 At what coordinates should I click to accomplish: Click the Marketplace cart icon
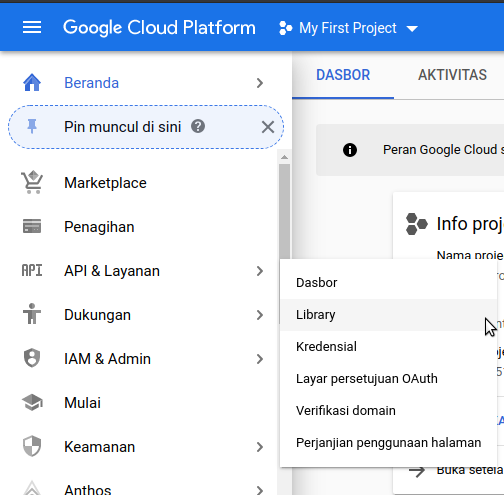point(32,182)
